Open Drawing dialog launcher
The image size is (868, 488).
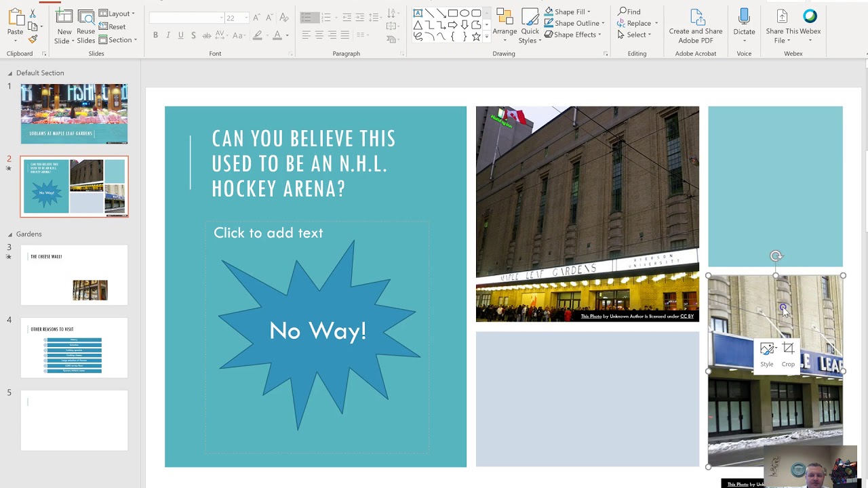606,54
